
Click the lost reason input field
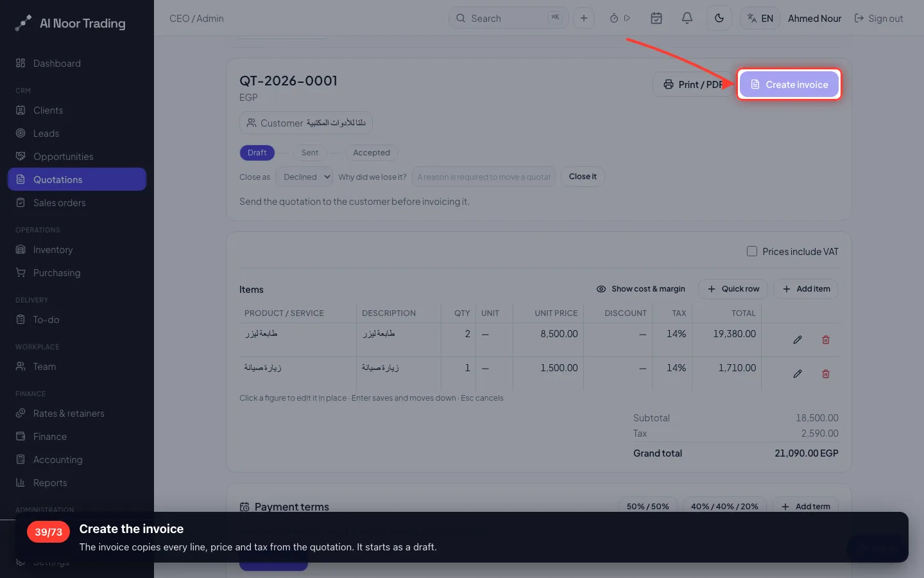pyautogui.click(x=484, y=177)
